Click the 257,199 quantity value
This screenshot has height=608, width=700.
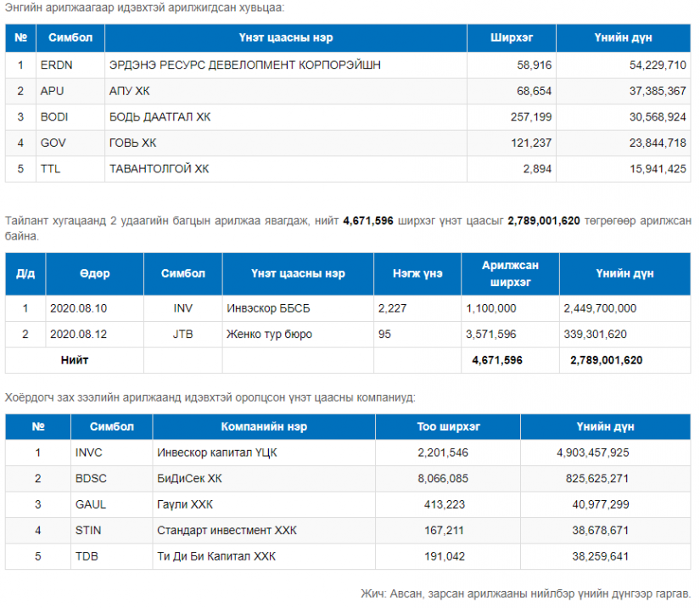point(531,117)
